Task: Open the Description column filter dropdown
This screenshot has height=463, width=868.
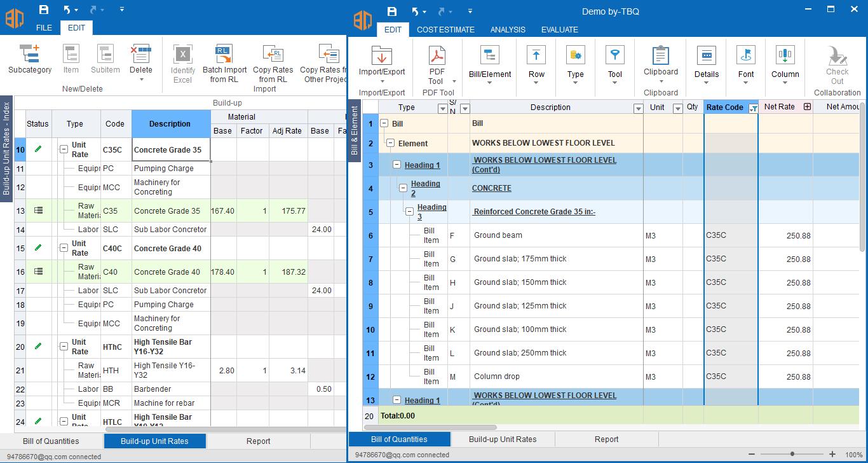Action: pyautogui.click(x=638, y=108)
